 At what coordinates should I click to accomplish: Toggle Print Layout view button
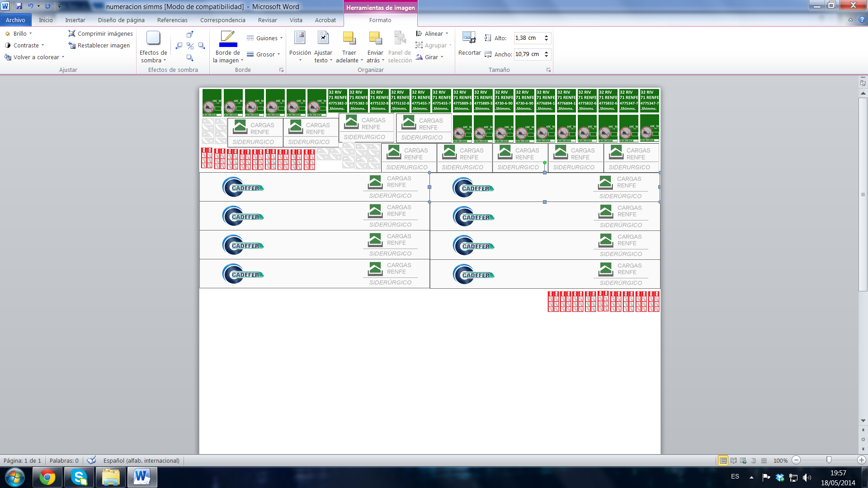pyautogui.click(x=723, y=460)
